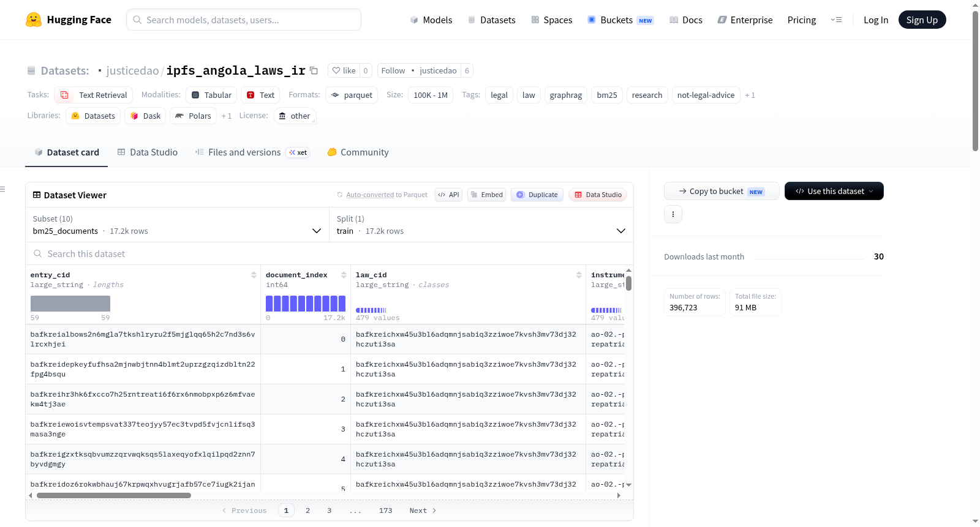Click the Datasets library tag

93,116
